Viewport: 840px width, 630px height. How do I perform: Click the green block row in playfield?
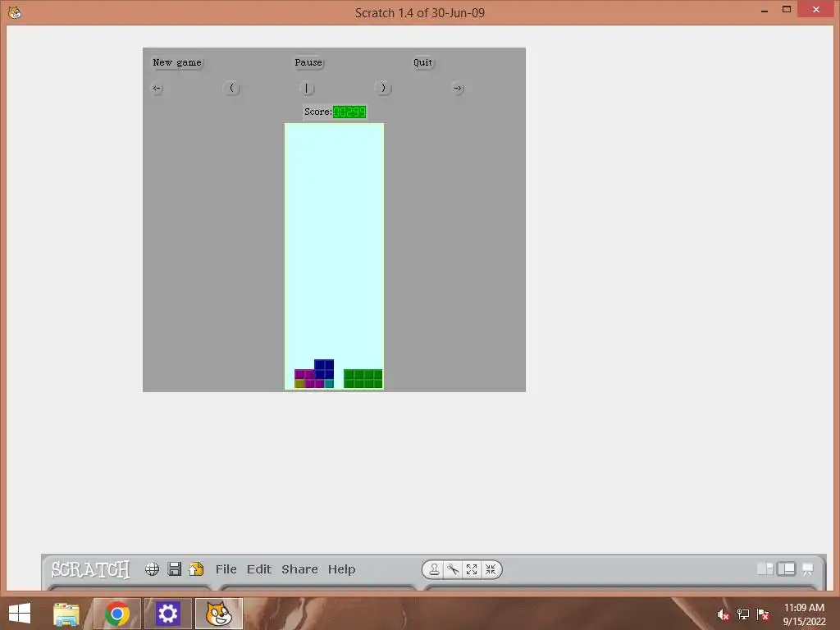[363, 378]
